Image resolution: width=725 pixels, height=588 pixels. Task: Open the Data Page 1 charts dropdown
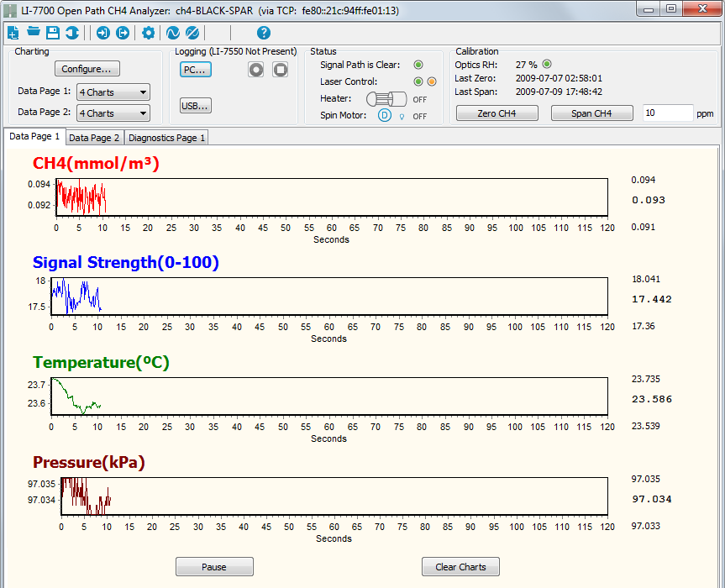[113, 92]
